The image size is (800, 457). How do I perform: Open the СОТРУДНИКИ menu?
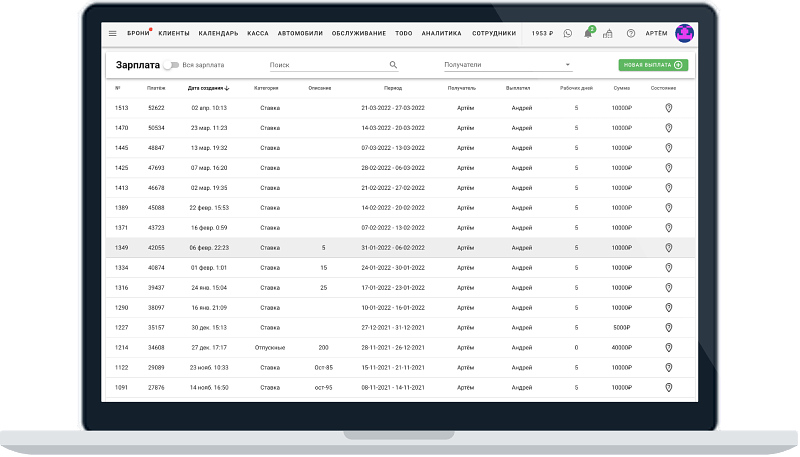pyautogui.click(x=494, y=34)
